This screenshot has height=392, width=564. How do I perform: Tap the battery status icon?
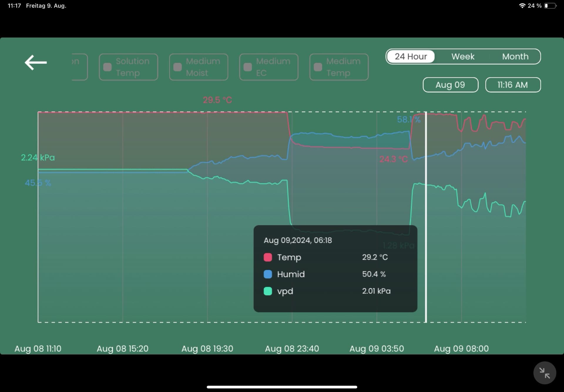tap(550, 6)
